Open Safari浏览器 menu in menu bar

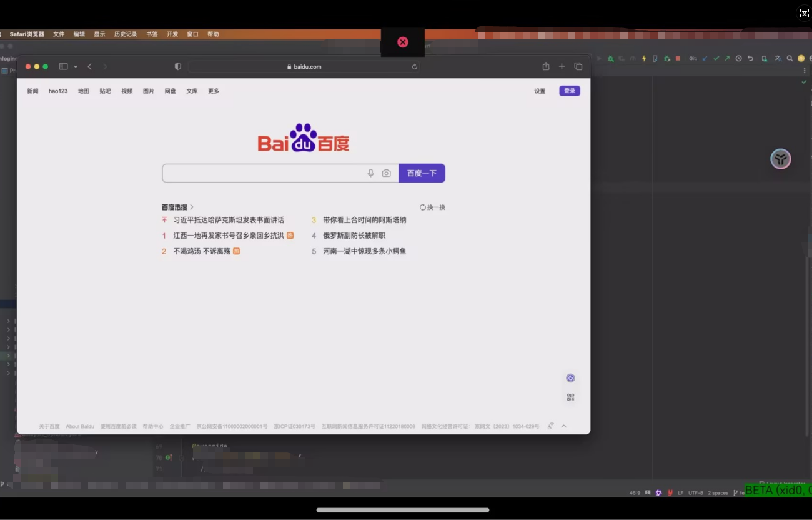tap(27, 34)
